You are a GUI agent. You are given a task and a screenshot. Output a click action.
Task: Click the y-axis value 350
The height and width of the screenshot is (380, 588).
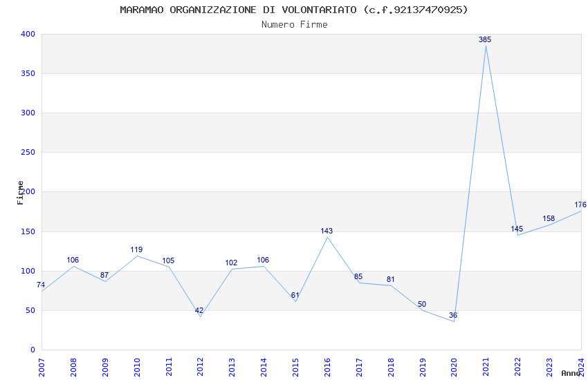[x=28, y=73]
